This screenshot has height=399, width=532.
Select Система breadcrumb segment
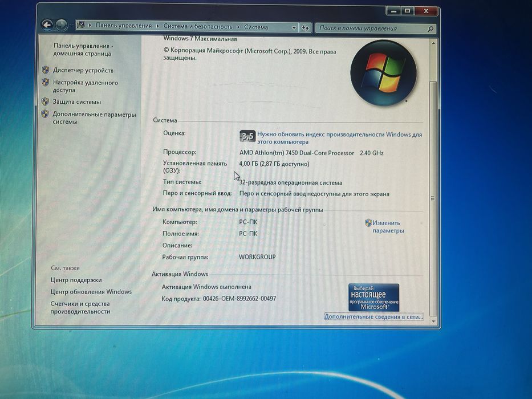(x=256, y=27)
